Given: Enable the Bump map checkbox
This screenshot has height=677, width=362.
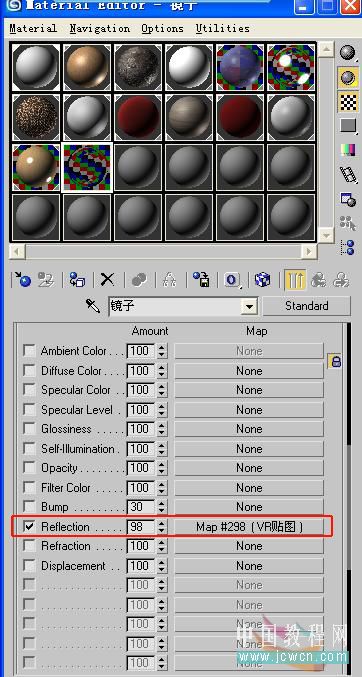Looking at the screenshot, I should point(29,507).
